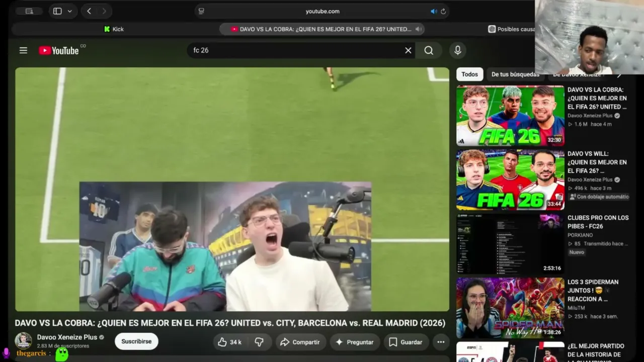The image size is (644, 362).
Task: Open DAVO VS LA COBRA sidebar thumbnail
Action: tap(510, 116)
